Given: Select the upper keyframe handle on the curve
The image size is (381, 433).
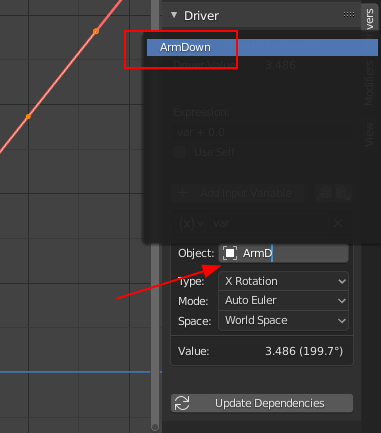Looking at the screenshot, I should tap(96, 31).
